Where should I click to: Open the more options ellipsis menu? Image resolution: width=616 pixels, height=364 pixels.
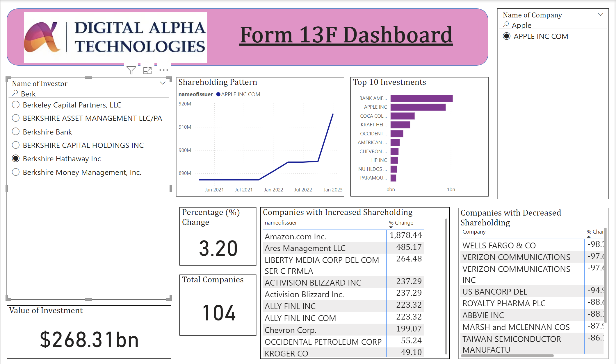pos(164,70)
